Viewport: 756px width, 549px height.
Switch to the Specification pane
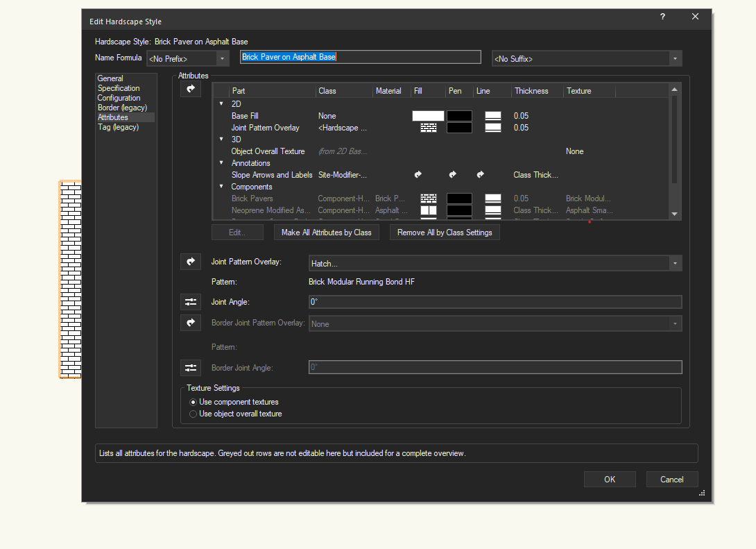[119, 88]
